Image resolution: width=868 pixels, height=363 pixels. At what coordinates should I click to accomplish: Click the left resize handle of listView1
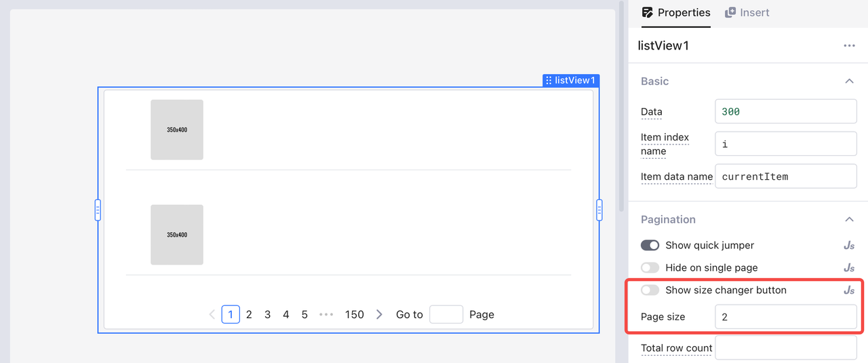[x=98, y=210]
